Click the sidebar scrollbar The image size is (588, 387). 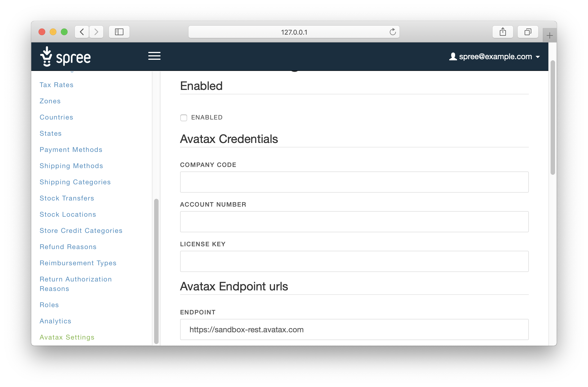[x=156, y=271]
